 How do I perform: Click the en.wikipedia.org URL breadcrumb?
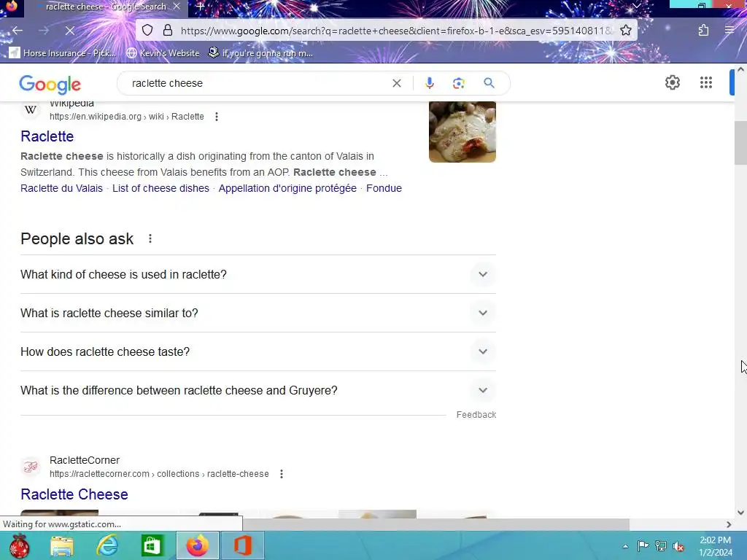(x=127, y=117)
